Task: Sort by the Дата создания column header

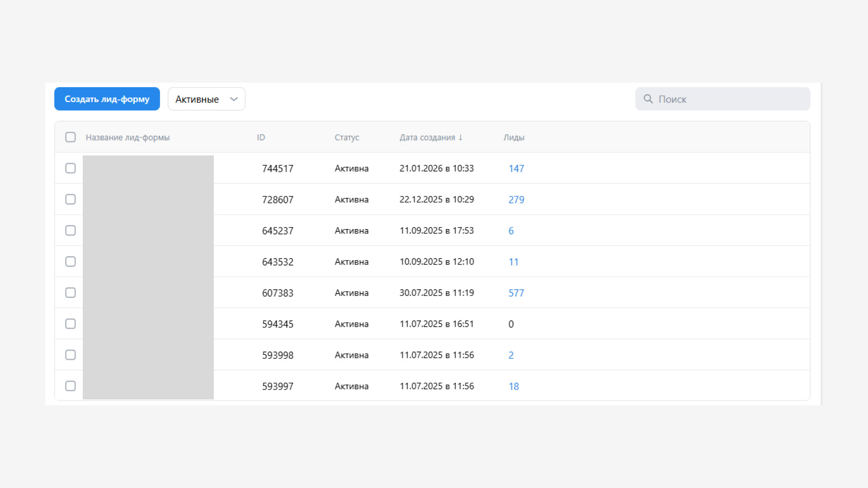Action: click(x=427, y=137)
